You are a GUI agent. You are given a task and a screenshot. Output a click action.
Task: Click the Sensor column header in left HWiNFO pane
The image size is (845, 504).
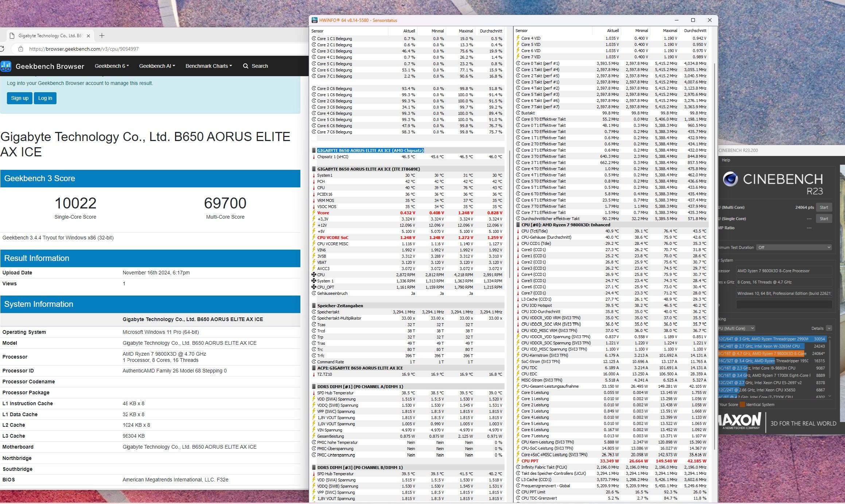click(349, 31)
